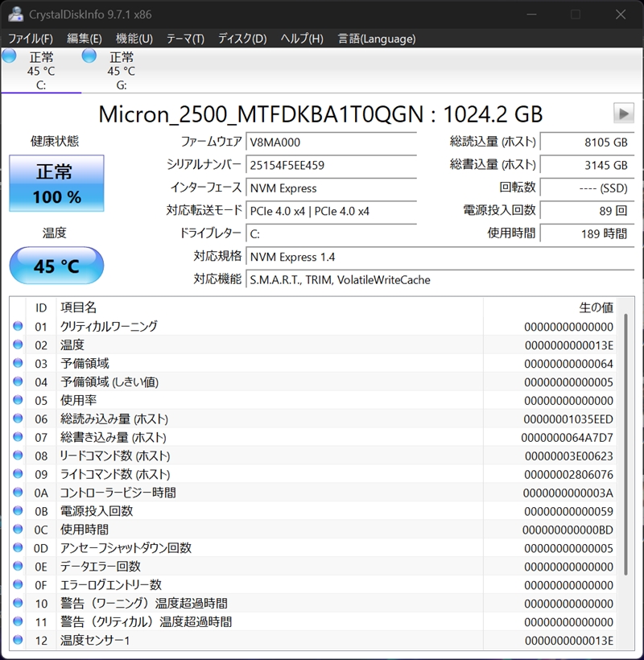Click the status icon for 温度センサー1 row
This screenshot has width=644, height=660.
[x=18, y=640]
